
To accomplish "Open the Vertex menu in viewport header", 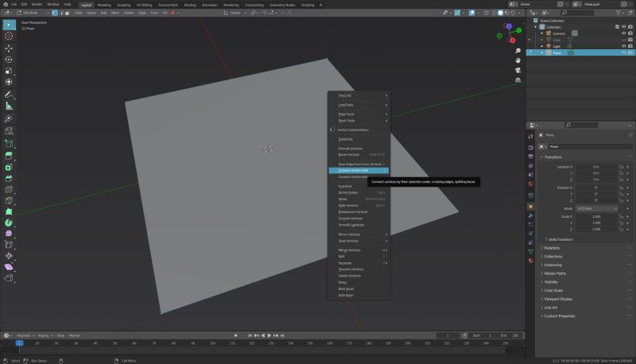I will coord(129,13).
